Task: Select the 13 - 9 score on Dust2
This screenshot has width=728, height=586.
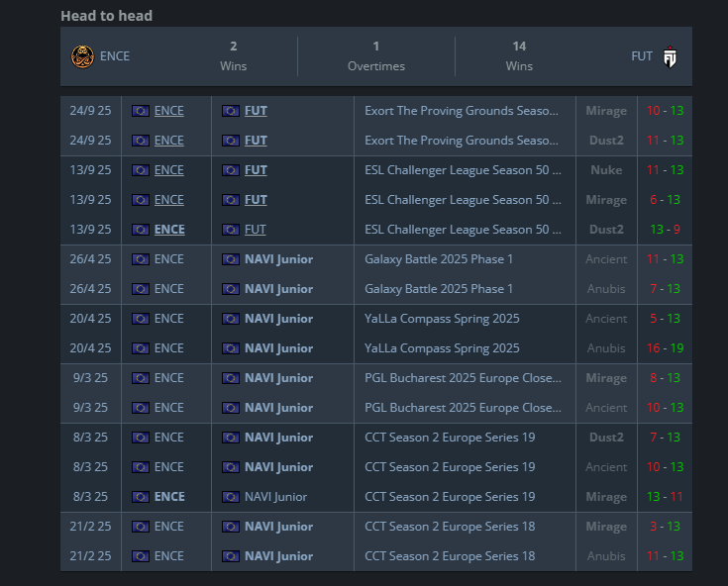Action: click(x=665, y=230)
